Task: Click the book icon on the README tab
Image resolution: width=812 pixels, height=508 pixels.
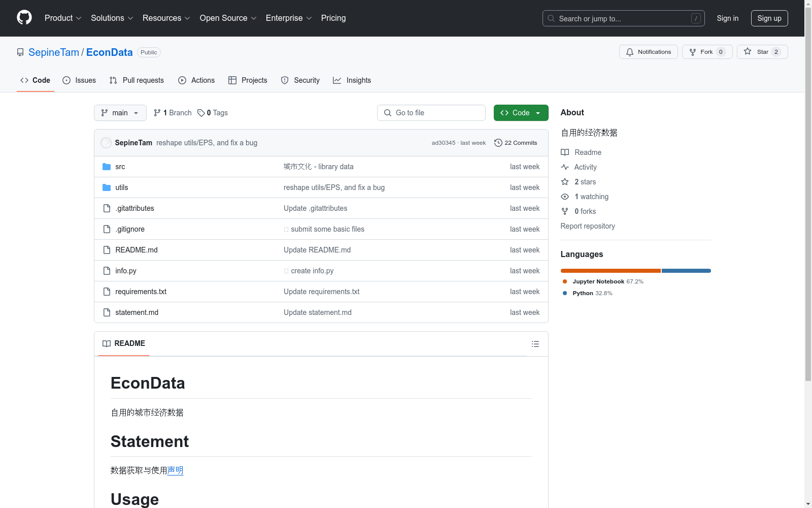Action: pyautogui.click(x=107, y=344)
